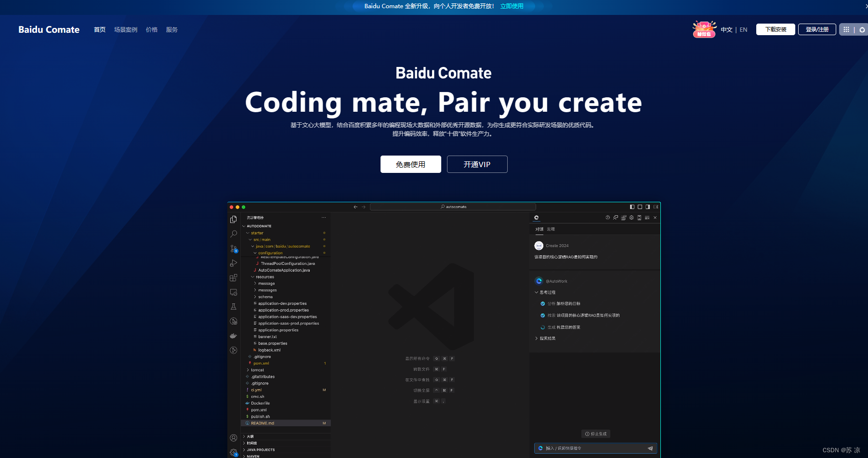Toggle primary sidebar layout icon
868x458 pixels.
[632, 207]
